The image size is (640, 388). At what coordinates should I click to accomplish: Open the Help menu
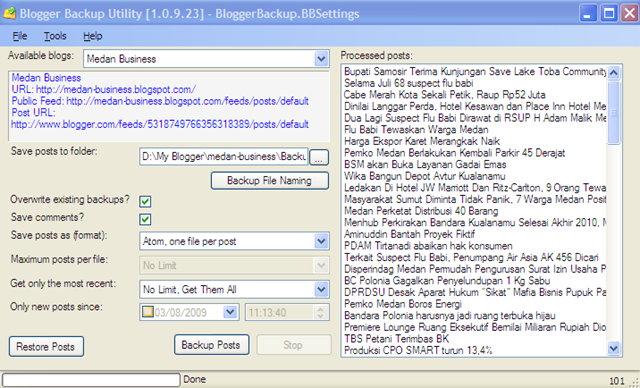point(93,36)
